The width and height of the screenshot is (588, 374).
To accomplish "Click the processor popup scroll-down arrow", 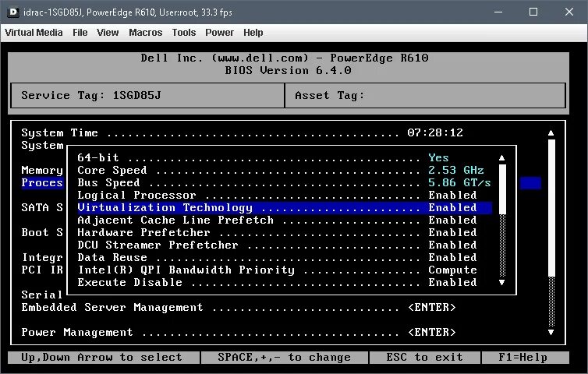I will 501,283.
